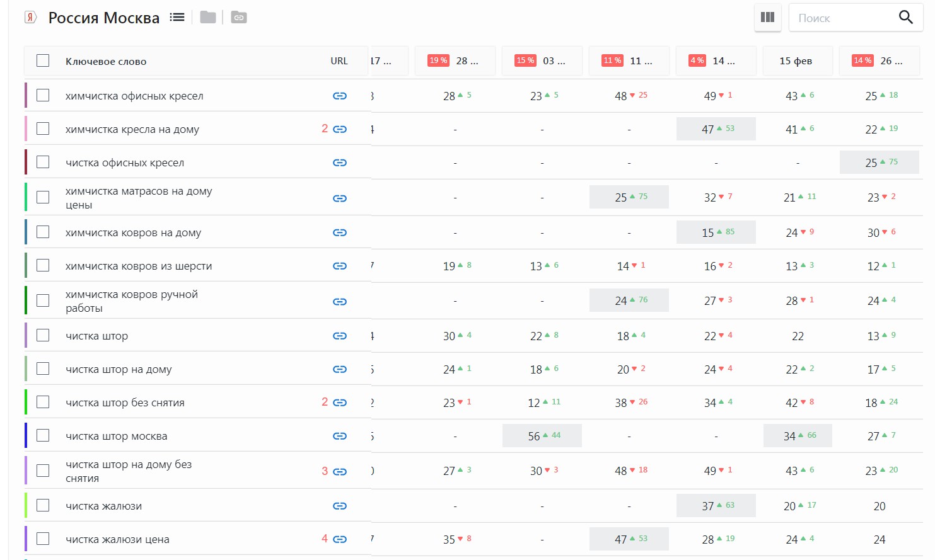Sort by the Ключевое слово column header
This screenshot has width=935, height=560.
[x=106, y=61]
